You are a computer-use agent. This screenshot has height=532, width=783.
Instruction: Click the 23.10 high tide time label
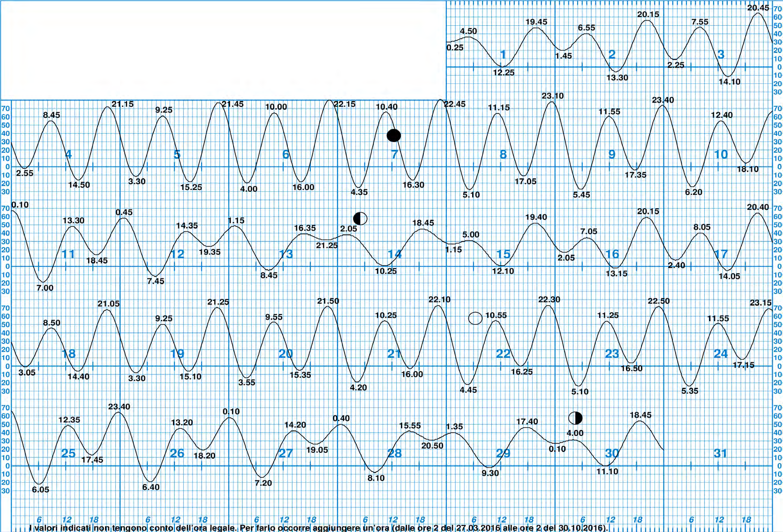pyautogui.click(x=553, y=96)
